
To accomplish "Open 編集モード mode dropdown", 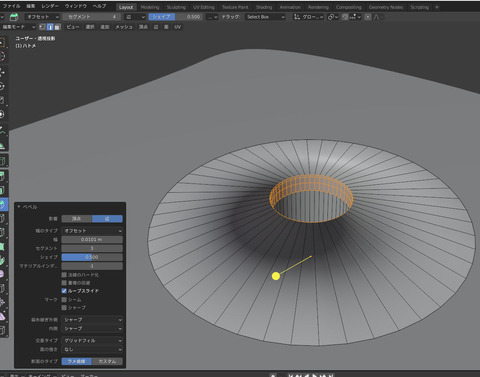I will pos(18,27).
